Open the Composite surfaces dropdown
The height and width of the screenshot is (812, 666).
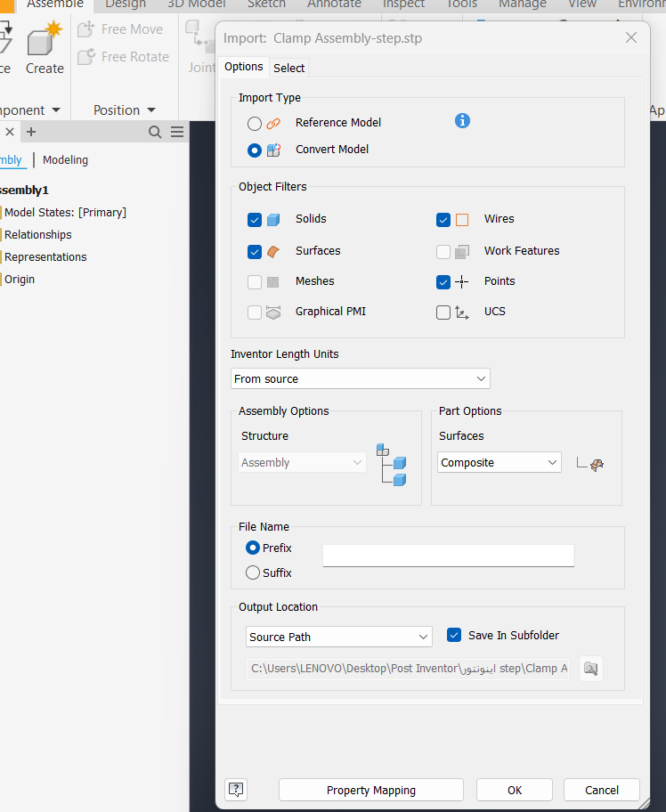[x=499, y=462]
